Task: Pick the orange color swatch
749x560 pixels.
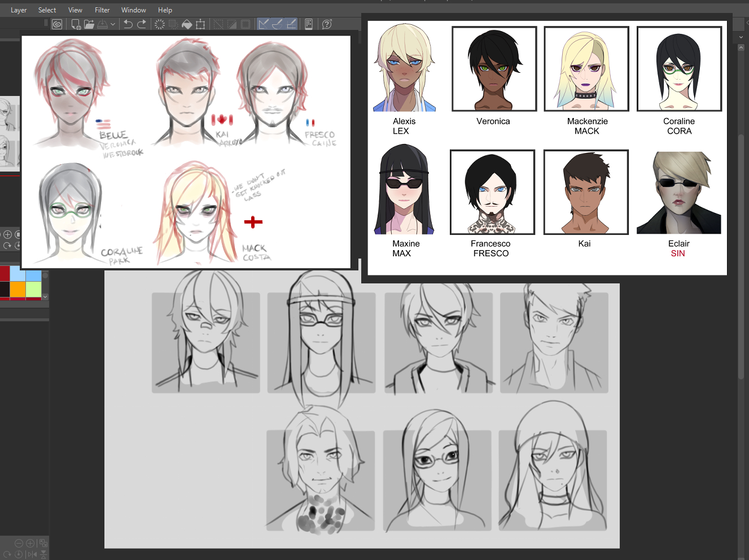Action: 17,289
